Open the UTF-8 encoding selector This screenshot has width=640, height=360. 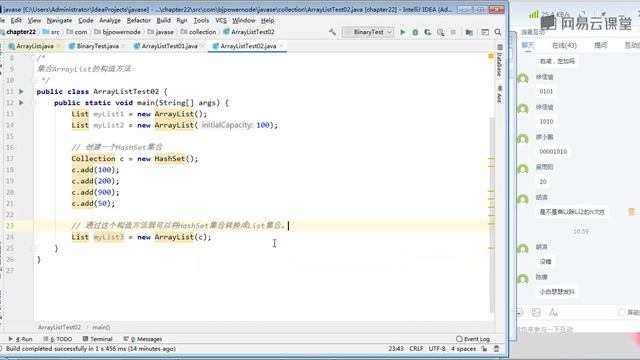point(437,349)
